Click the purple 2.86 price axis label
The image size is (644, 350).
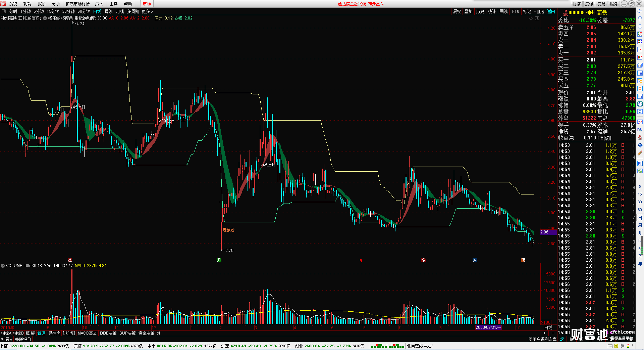coord(548,232)
